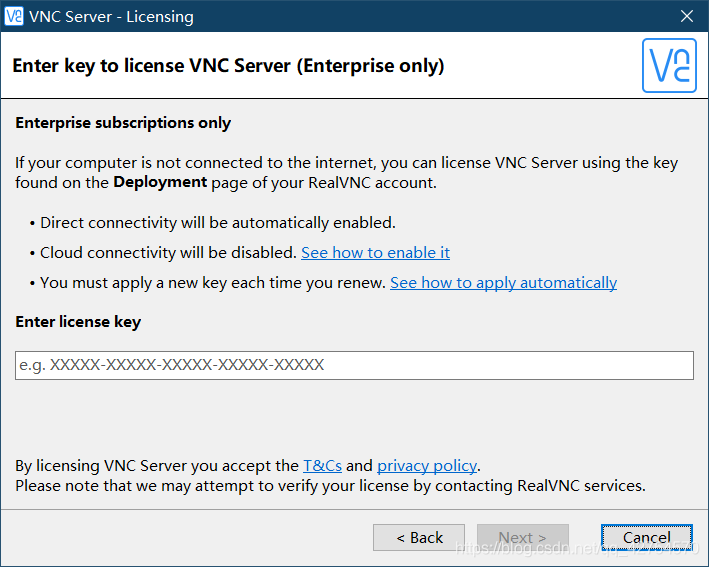
Task: Open the T&Cs link
Action: click(322, 466)
